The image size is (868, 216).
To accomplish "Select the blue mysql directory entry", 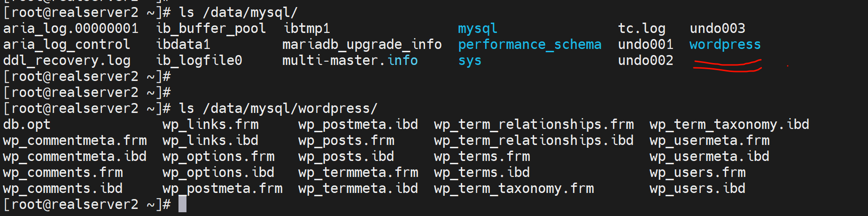I will (477, 29).
